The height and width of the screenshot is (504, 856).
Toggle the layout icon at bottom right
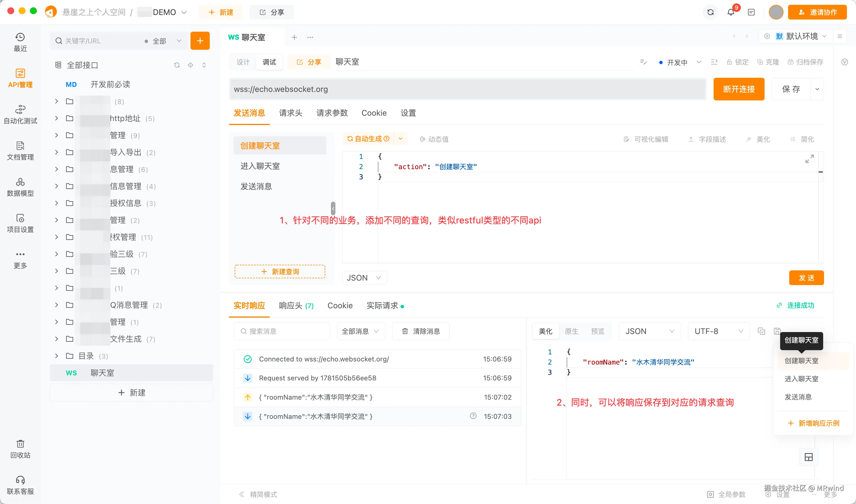coord(808,457)
